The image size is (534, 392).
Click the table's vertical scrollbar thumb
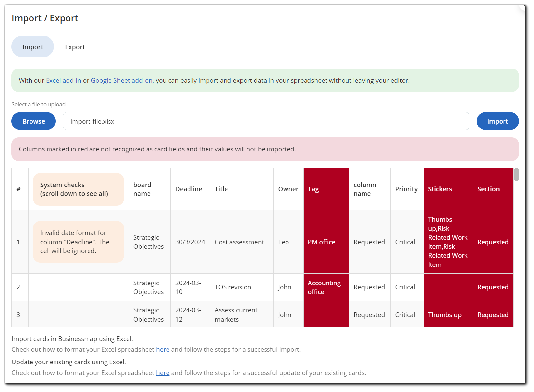(516, 174)
